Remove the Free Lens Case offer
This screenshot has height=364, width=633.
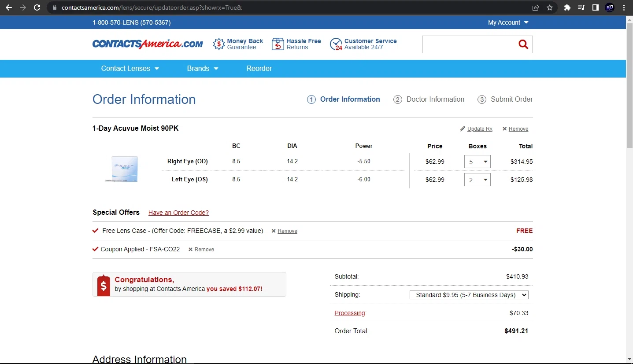[x=288, y=231]
